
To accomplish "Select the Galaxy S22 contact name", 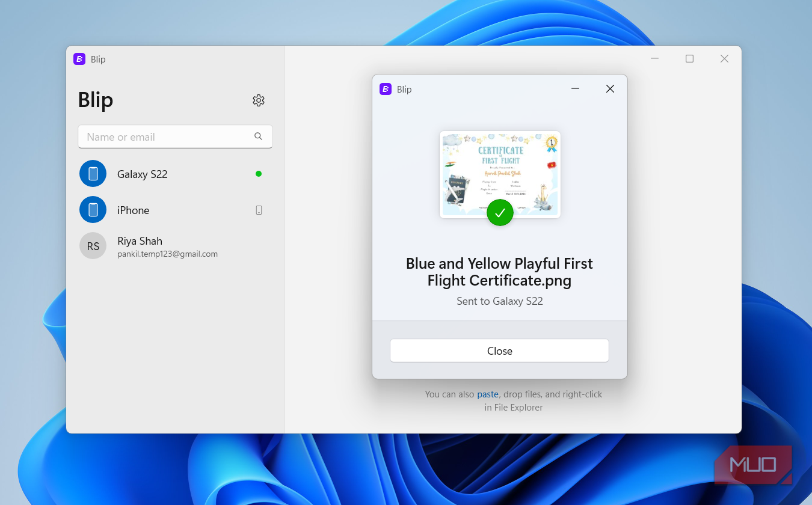I will coord(143,174).
